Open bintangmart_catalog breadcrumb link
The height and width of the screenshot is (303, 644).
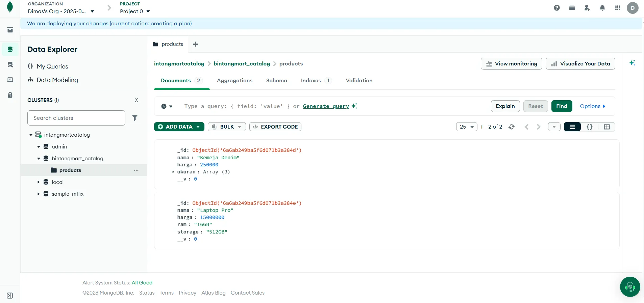(x=242, y=64)
